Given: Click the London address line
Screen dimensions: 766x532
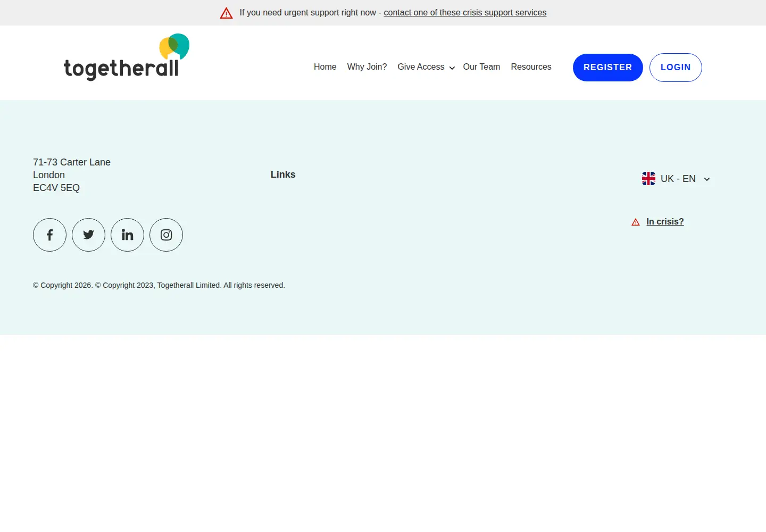Looking at the screenshot, I should (x=49, y=175).
